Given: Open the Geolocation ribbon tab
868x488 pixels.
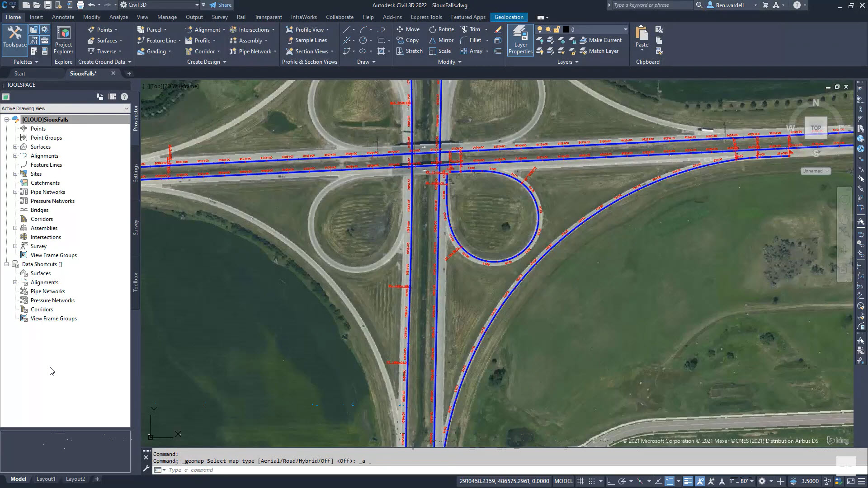Looking at the screenshot, I should [x=509, y=17].
